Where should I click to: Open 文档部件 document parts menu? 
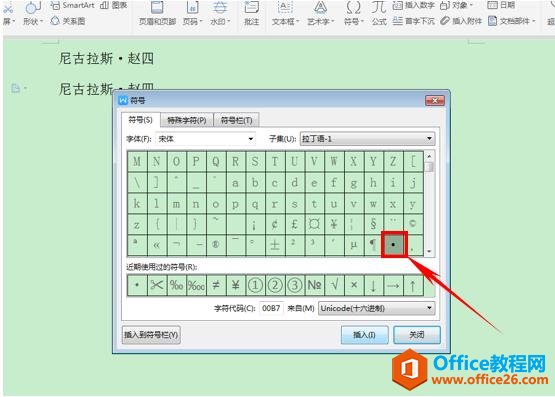click(x=511, y=21)
